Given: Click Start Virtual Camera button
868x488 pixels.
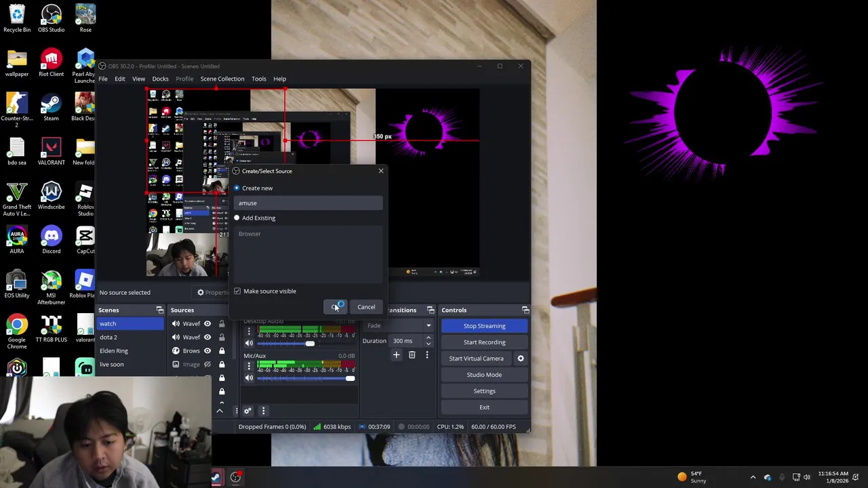Looking at the screenshot, I should [476, 359].
